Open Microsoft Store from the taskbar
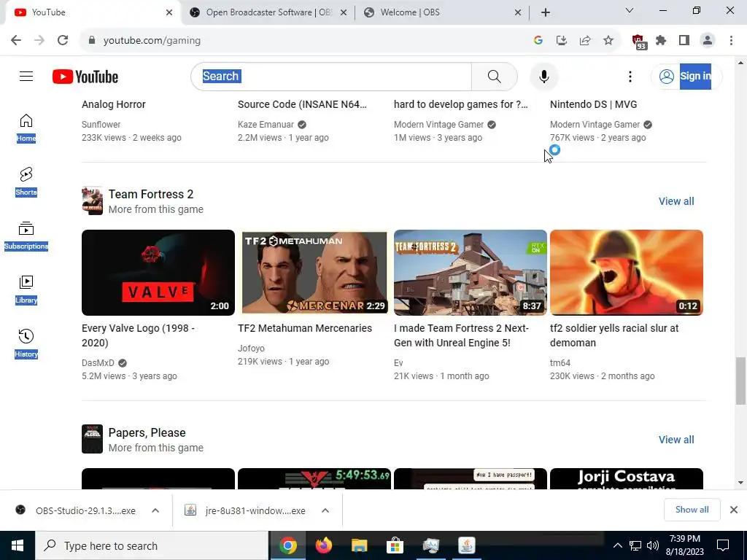 coord(395,545)
